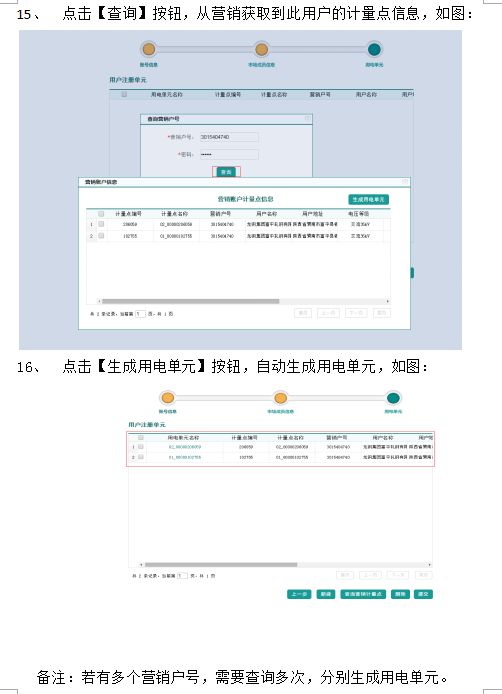Screen dimensions: 502x694
Task: Check row 1 checkbox in 营销账户计量点信息 table
Action: click(101, 224)
